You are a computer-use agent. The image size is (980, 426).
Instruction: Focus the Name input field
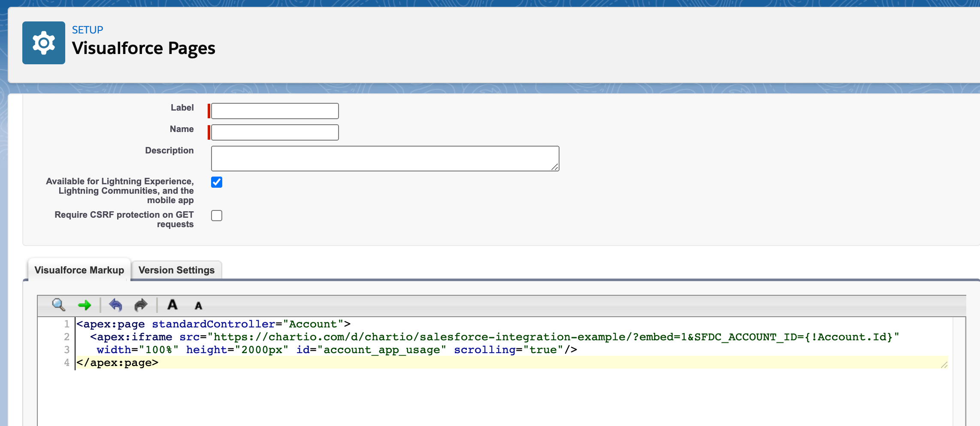click(x=275, y=132)
